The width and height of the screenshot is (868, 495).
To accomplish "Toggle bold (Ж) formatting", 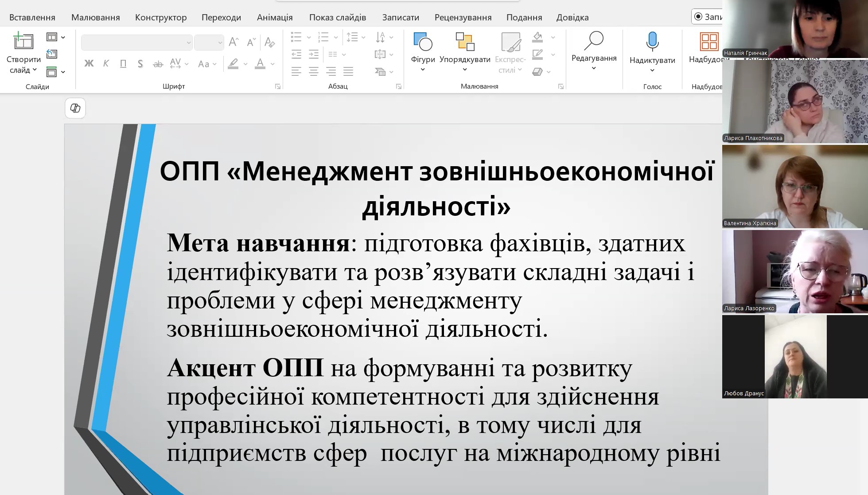I will 89,64.
